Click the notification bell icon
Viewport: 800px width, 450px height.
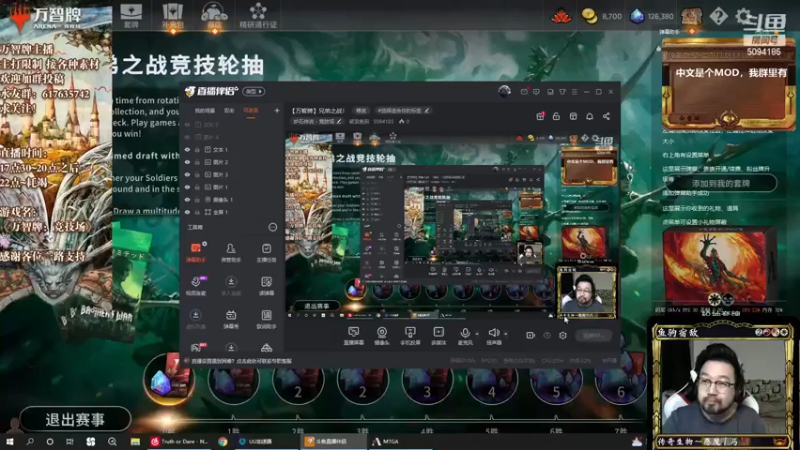(589, 116)
